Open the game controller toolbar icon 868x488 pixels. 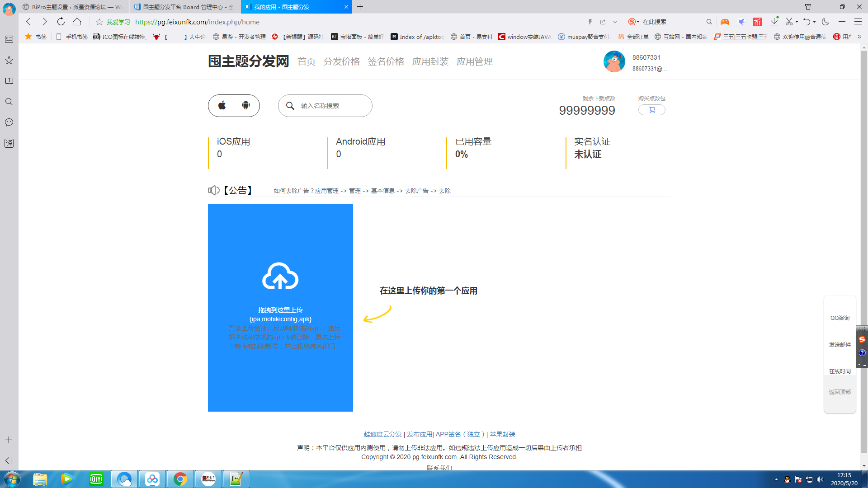[x=725, y=22]
